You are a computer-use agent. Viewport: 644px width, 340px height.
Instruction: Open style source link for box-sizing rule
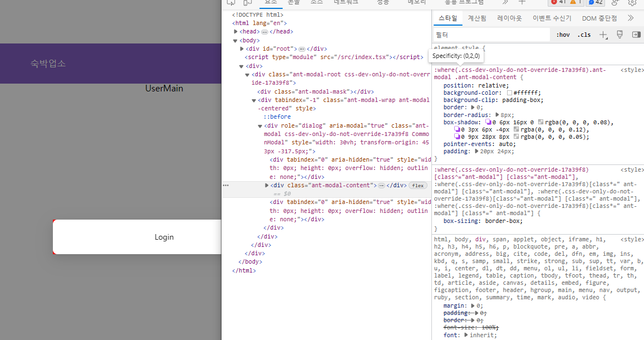[x=632, y=170]
